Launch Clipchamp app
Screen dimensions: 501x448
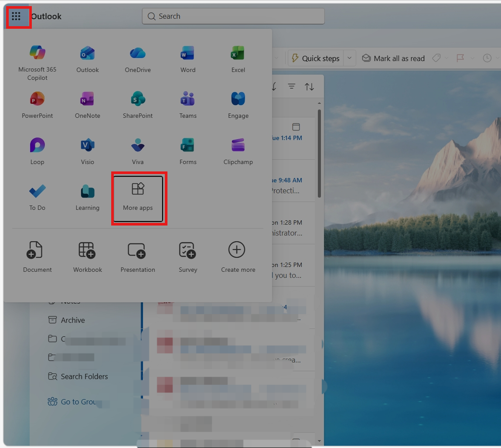click(238, 151)
